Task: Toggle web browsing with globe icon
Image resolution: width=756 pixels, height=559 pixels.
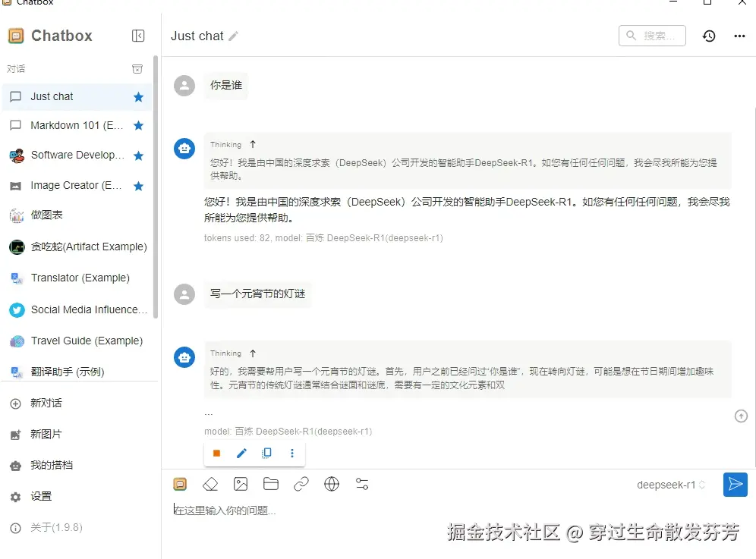Action: [332, 484]
